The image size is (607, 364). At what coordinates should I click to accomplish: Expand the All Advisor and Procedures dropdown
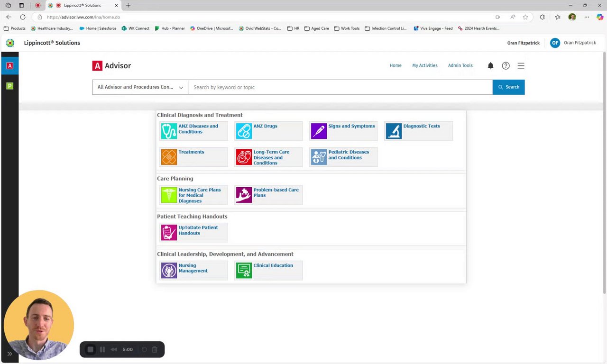tap(140, 87)
